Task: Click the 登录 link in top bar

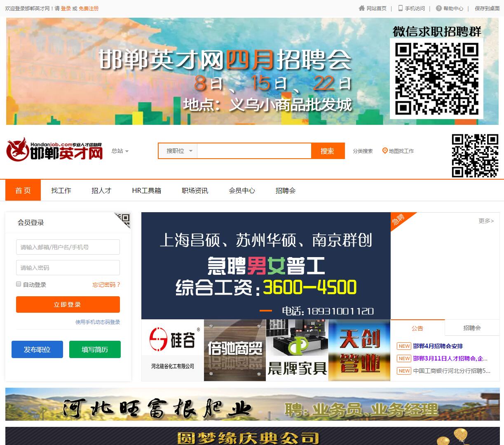Action: coord(66,8)
